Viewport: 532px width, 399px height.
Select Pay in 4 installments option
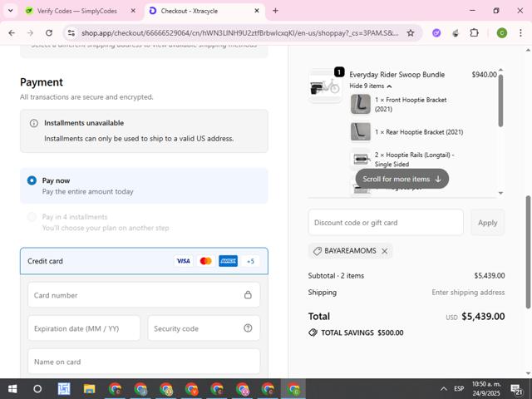point(32,217)
